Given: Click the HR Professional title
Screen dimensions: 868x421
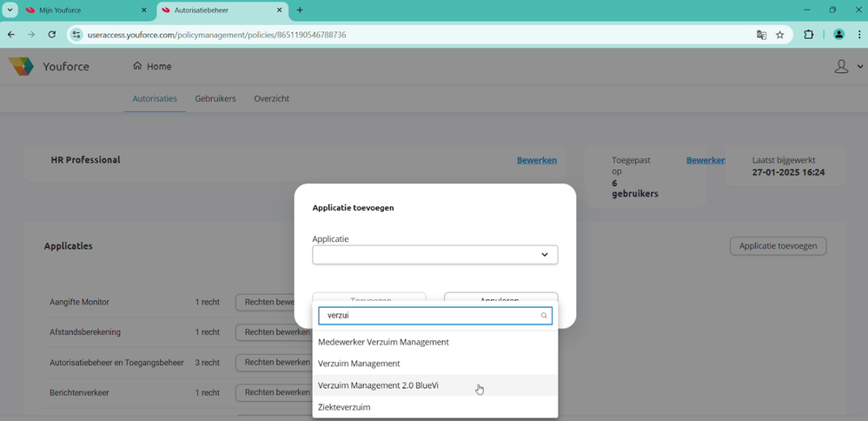Looking at the screenshot, I should pyautogui.click(x=85, y=159).
